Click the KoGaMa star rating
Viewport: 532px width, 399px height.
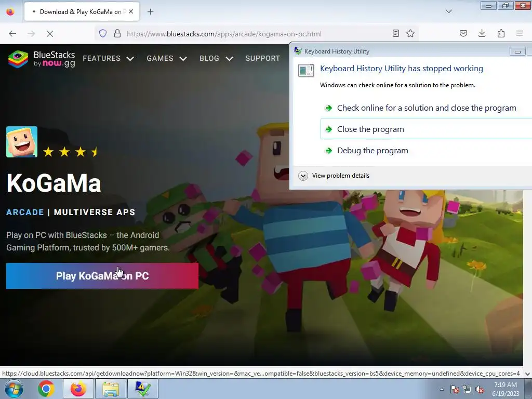(71, 152)
